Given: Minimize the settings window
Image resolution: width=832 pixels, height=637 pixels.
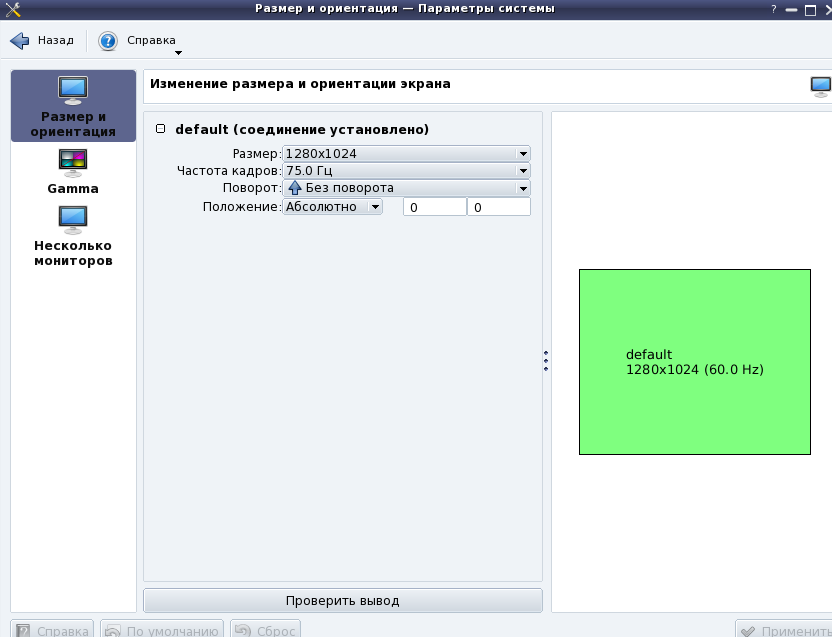Looking at the screenshot, I should pyautogui.click(x=791, y=10).
